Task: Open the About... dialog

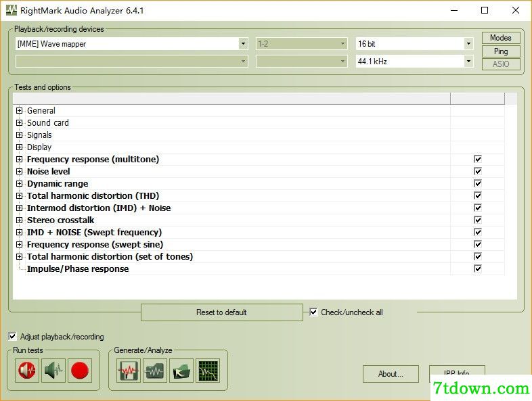Action: (391, 374)
